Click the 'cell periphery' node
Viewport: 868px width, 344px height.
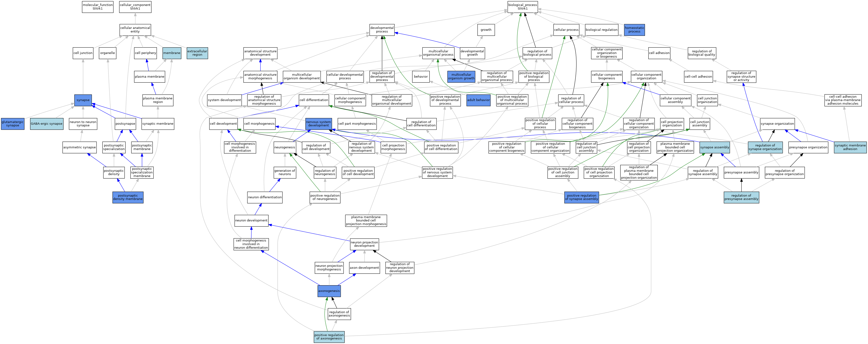coord(145,53)
